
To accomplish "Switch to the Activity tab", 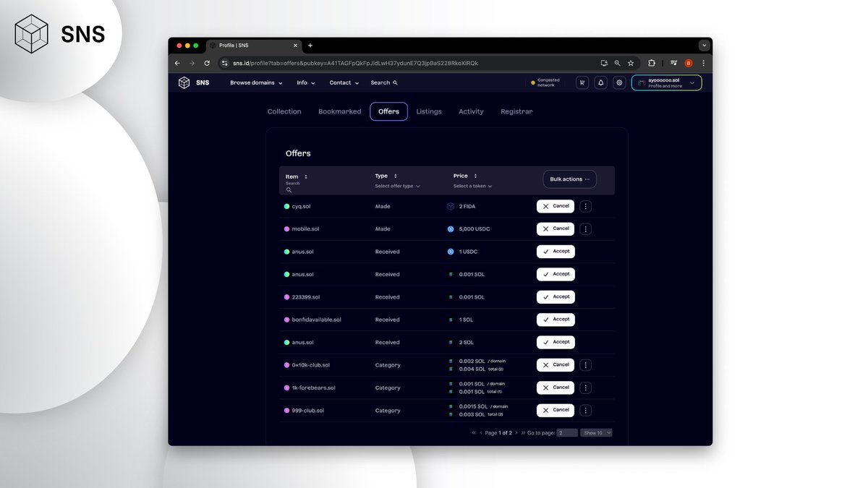I will click(x=471, y=111).
